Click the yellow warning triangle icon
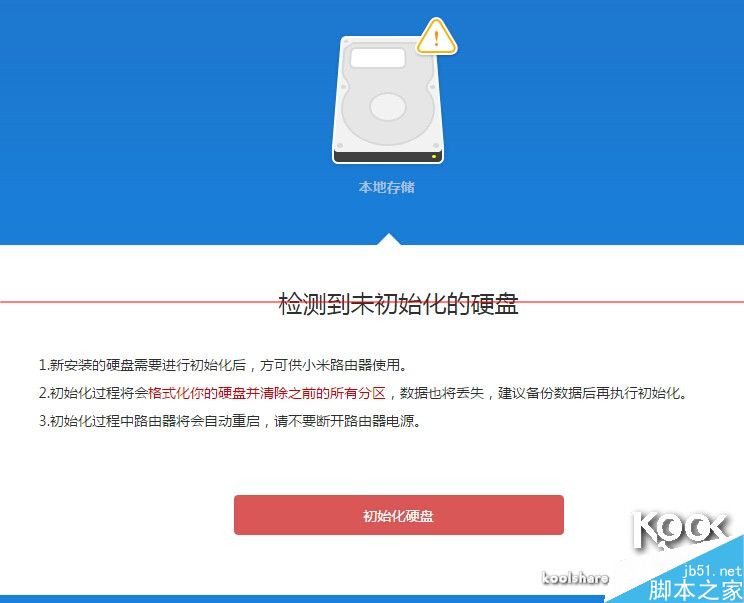Screen dimensions: 744x603 pos(437,37)
